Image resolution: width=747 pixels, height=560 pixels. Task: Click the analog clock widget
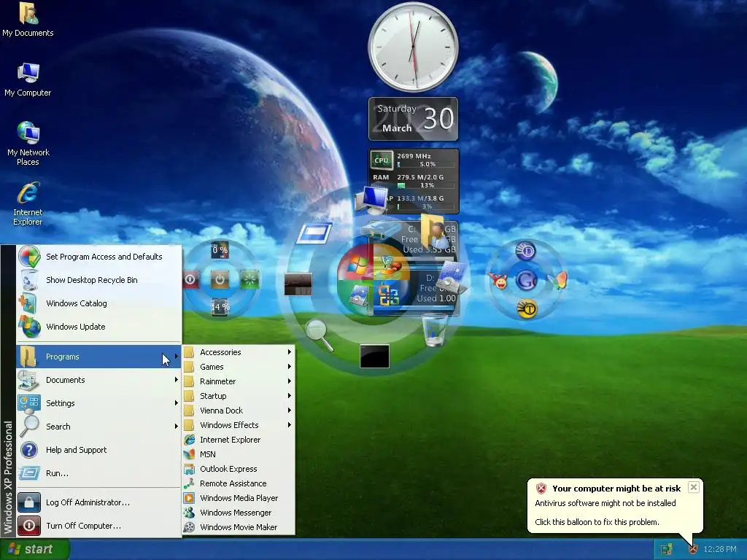tap(413, 47)
